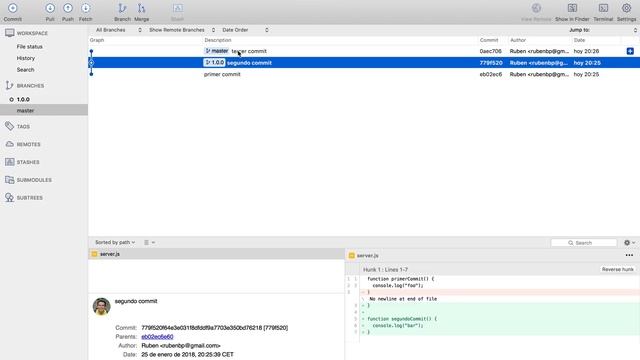Click the Commit toolbar icon
This screenshot has width=640, height=360.
[x=13, y=8]
